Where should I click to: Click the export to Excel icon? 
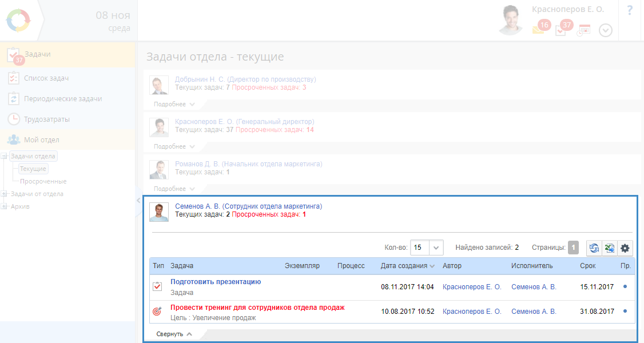click(x=610, y=248)
